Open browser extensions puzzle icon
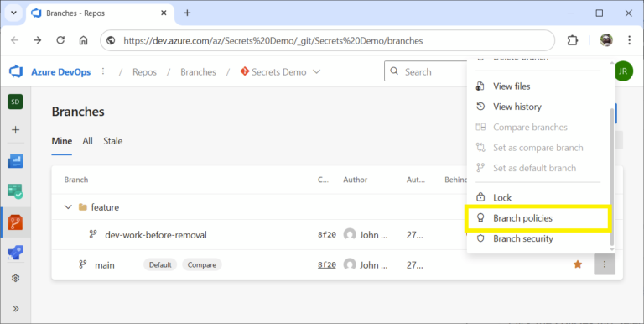 point(572,40)
